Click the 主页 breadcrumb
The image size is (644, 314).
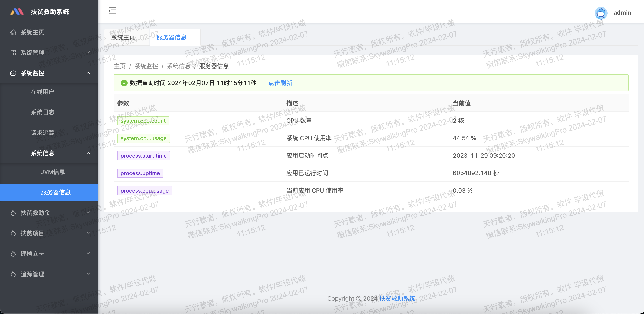click(x=120, y=66)
